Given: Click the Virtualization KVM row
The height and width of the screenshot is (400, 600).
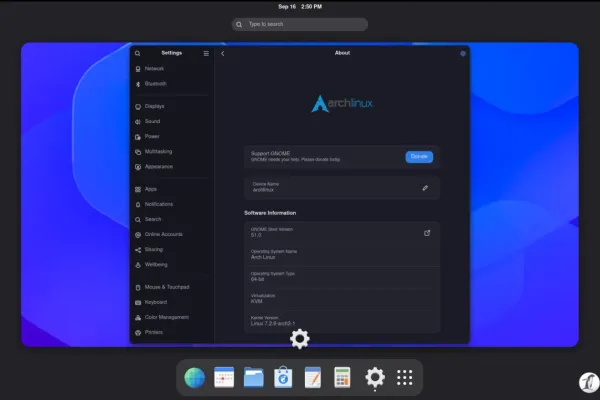Looking at the screenshot, I should [342, 299].
